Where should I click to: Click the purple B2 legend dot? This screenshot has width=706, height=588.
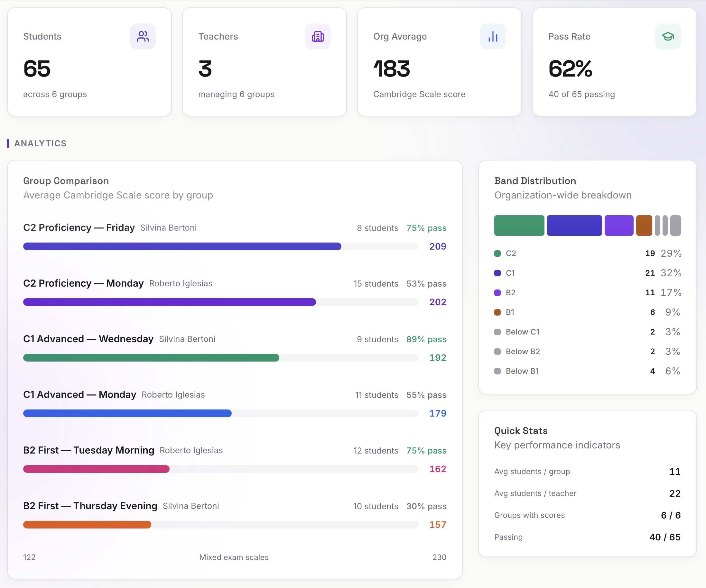[497, 293]
